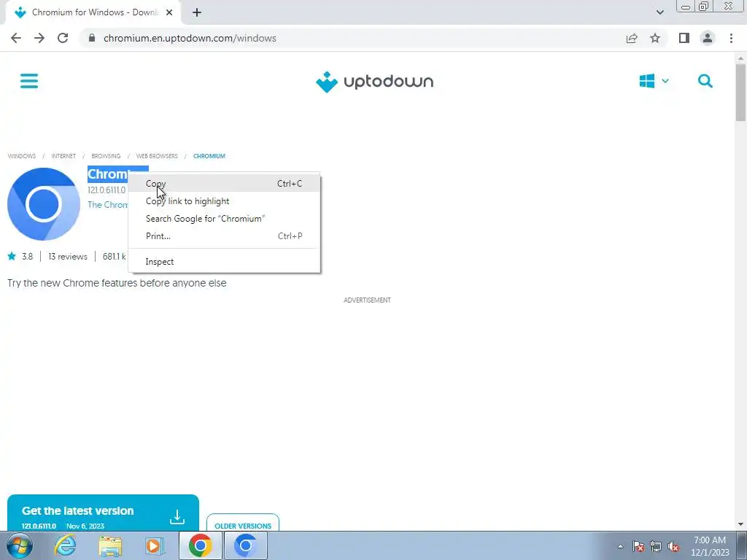Click the OLDER VERSIONS button
This screenshot has height=560, width=747.
click(243, 523)
